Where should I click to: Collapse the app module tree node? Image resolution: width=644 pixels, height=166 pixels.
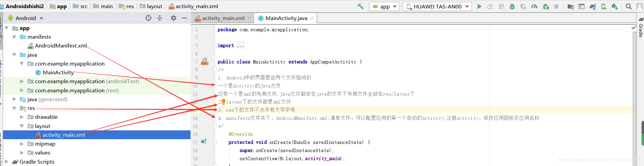6,28
